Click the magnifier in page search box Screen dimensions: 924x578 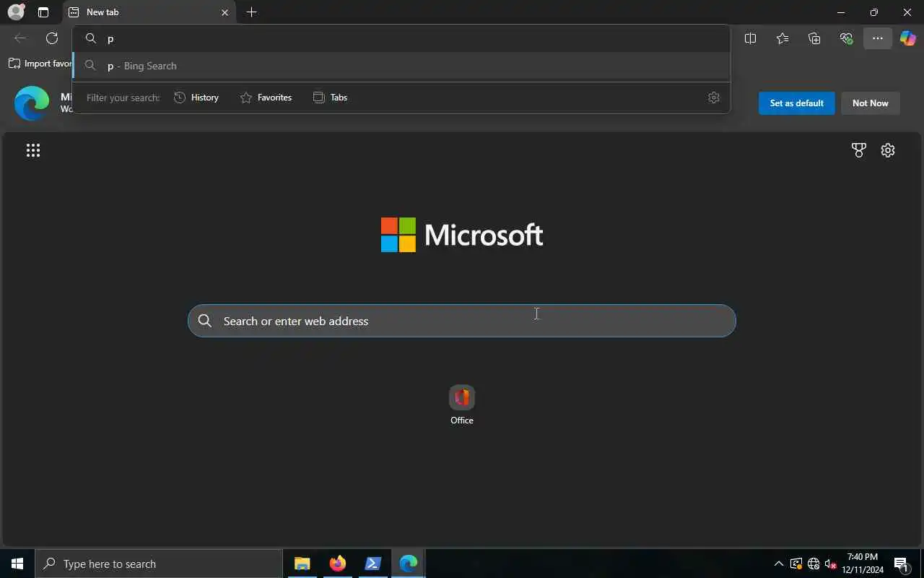click(205, 321)
